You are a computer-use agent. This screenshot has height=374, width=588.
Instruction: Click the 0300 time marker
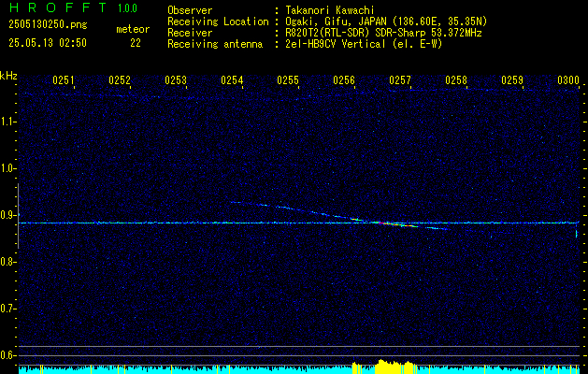point(568,79)
